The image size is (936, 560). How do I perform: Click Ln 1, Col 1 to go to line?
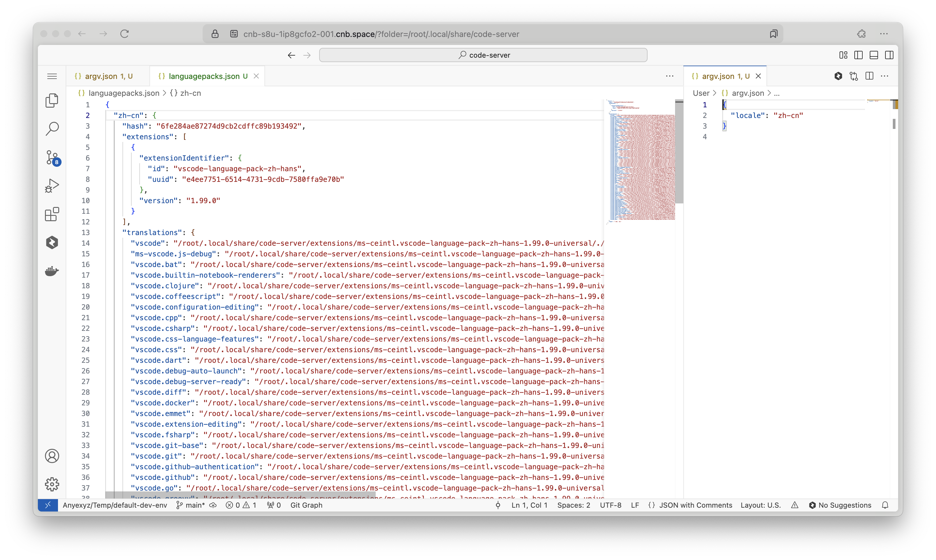(x=529, y=505)
